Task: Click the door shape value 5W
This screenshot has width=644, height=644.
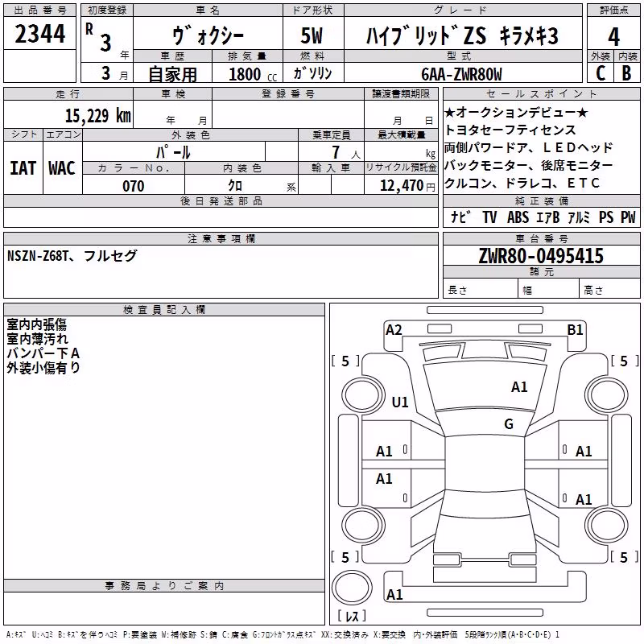Action: (x=312, y=35)
